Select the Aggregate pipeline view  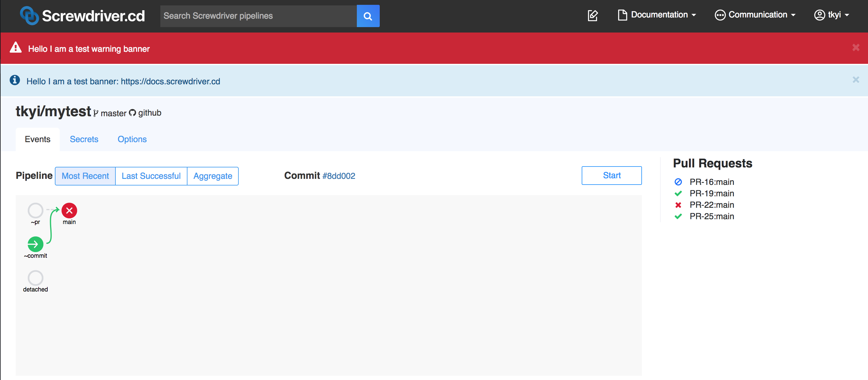(x=212, y=176)
